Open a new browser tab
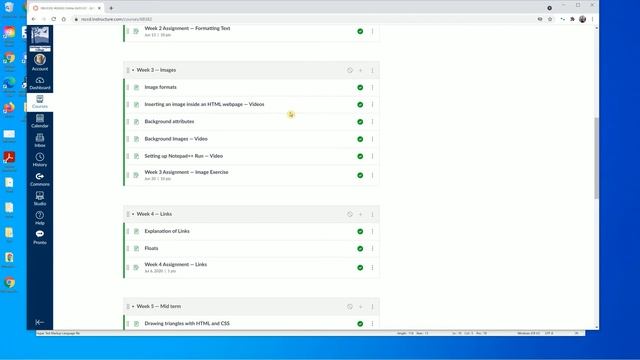 111,8
